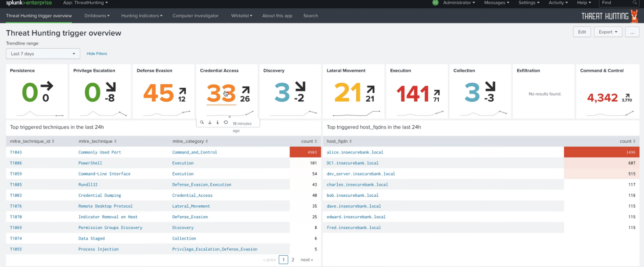This screenshot has height=267, width=644.
Task: Hide the filters using Hide Filters
Action: coord(97,53)
